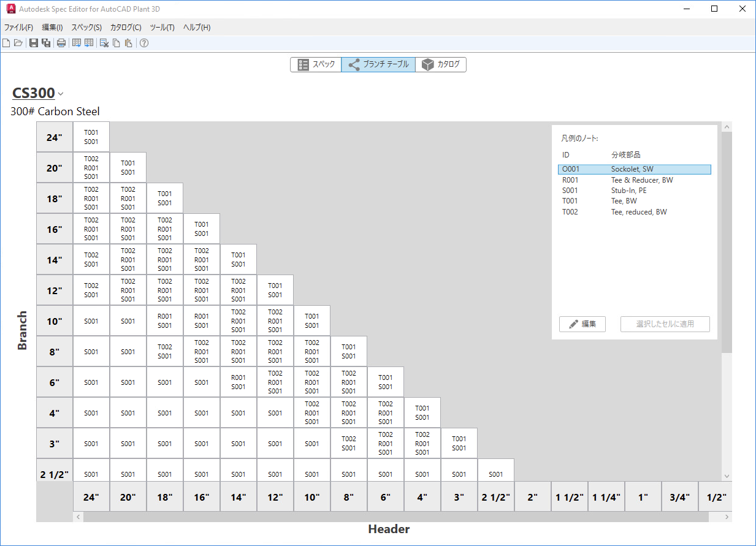
Task: Expand the CS300 spec dropdown
Action: click(61, 94)
